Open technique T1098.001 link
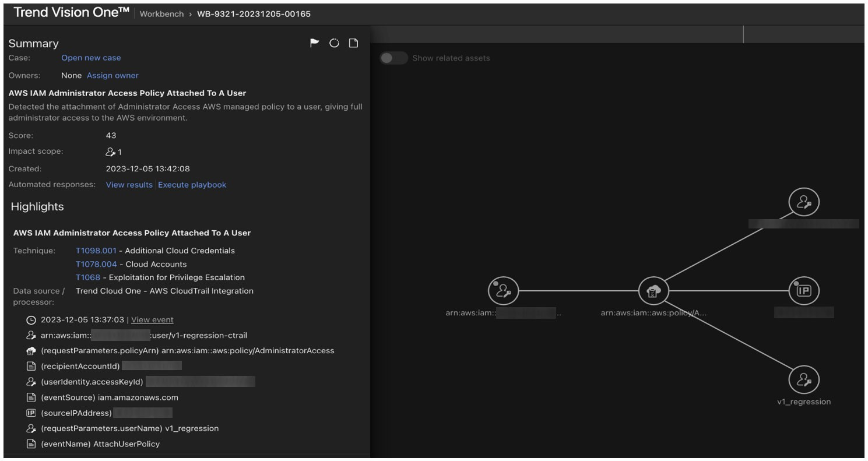 96,251
